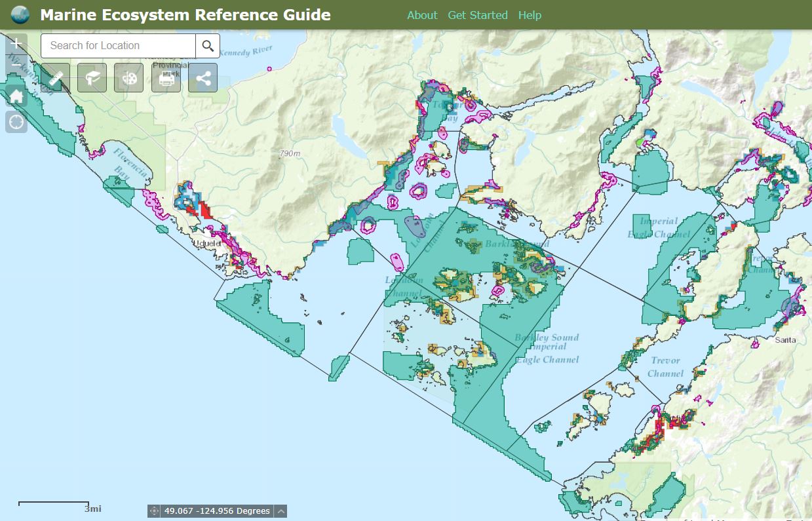812x521 pixels.
Task: Click the Marine Ecosystem Reference Guide title
Action: (185, 14)
